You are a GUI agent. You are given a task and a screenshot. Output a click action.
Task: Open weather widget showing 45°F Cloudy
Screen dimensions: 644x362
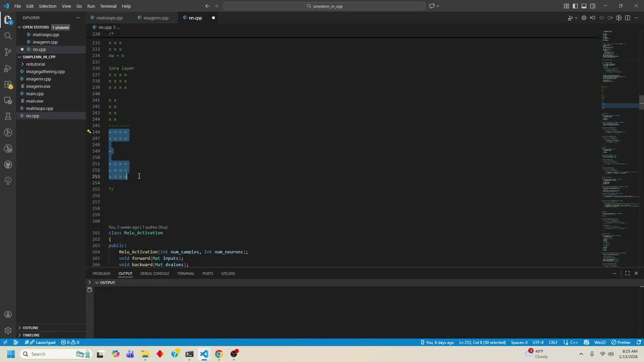(x=537, y=354)
